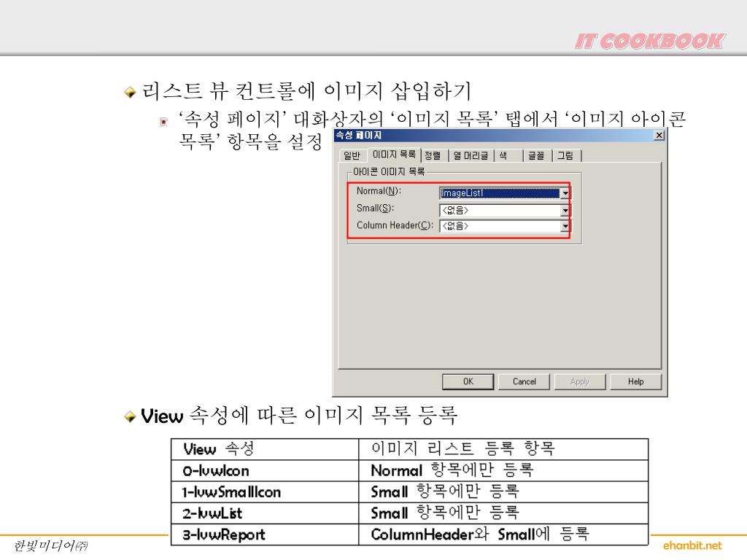
Task: Click the 한빛미디어 footer logo
Action: [x=50, y=545]
